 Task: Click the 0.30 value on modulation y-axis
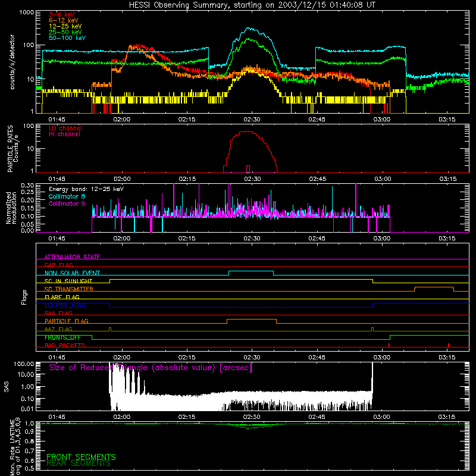click(27, 185)
